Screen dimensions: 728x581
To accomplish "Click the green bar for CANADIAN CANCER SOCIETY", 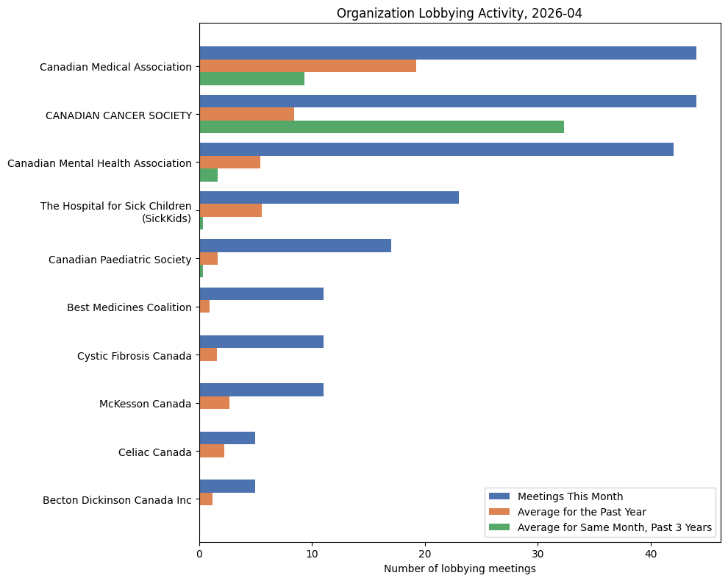I will (x=382, y=126).
